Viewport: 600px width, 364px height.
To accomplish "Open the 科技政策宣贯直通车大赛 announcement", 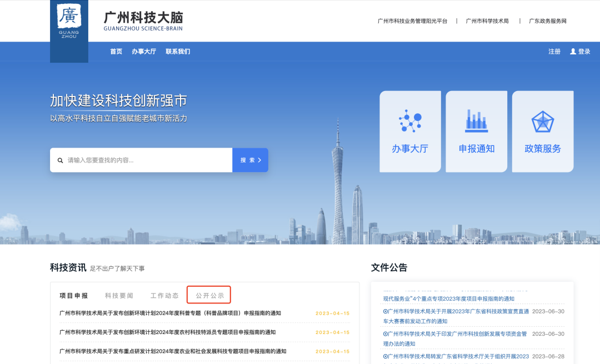I will [x=456, y=316].
